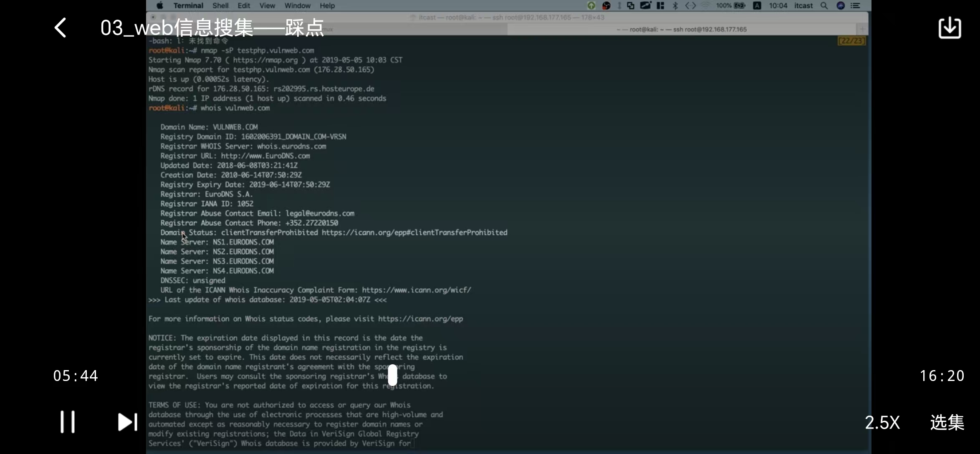Click the 10:04 clock in menu bar
This screenshot has width=980, height=454.
778,5
